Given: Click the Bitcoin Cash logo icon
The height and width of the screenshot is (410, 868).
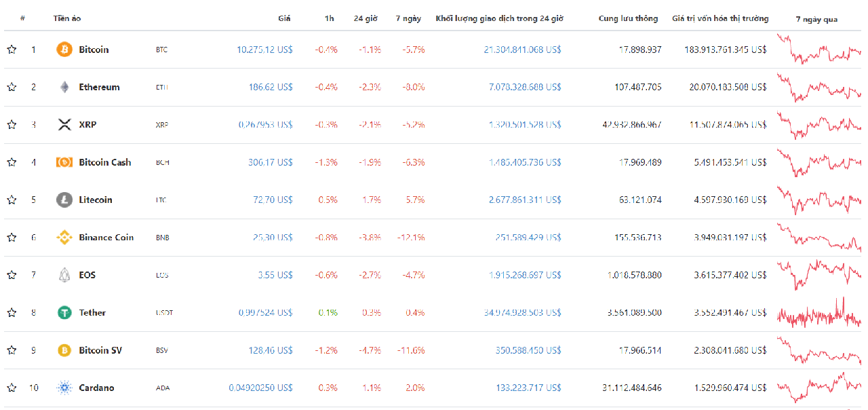Looking at the screenshot, I should click(x=64, y=162).
